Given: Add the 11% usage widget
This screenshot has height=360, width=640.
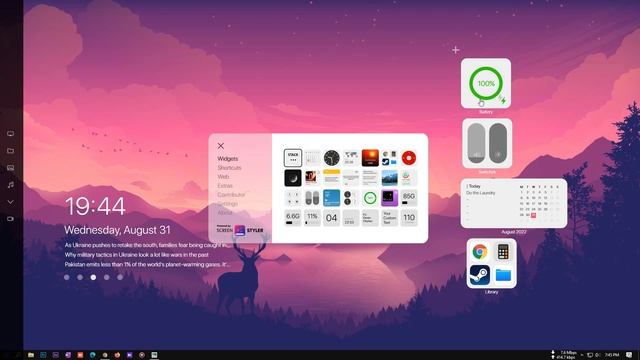Looking at the screenshot, I should click(312, 218).
